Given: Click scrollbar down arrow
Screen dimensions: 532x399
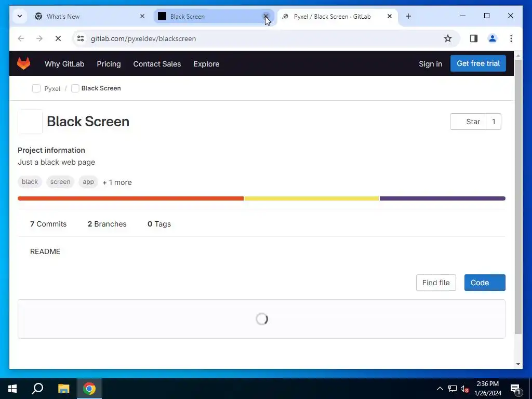Looking at the screenshot, I should (518, 364).
